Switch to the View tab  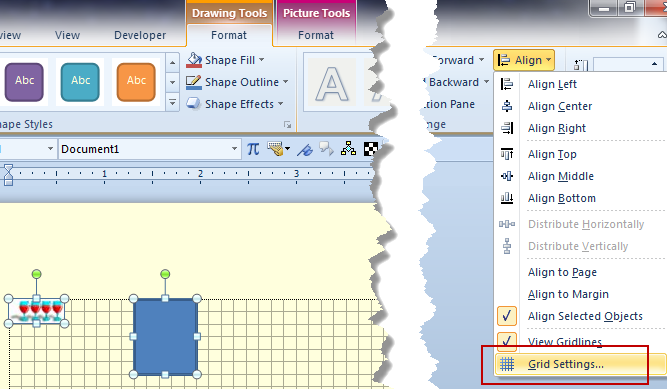[x=67, y=35]
